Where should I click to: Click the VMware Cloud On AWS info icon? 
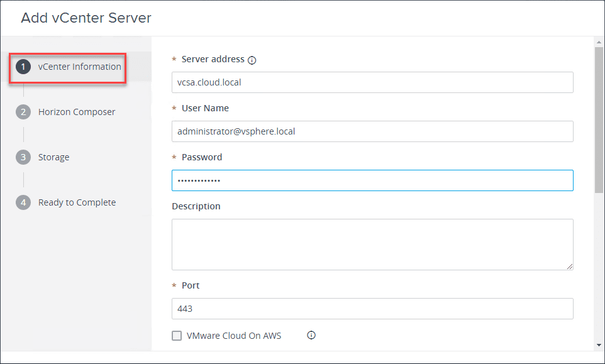point(311,335)
